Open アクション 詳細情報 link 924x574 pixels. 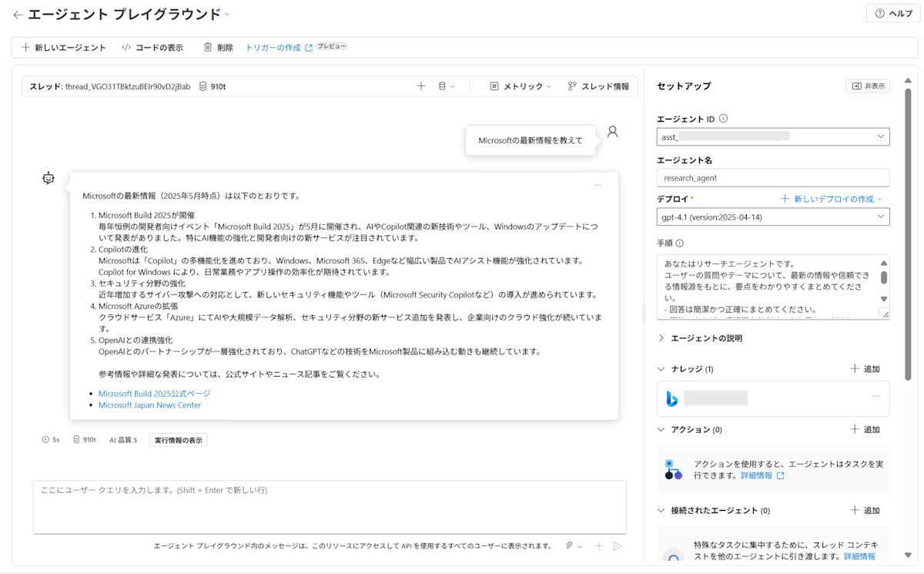(762, 476)
